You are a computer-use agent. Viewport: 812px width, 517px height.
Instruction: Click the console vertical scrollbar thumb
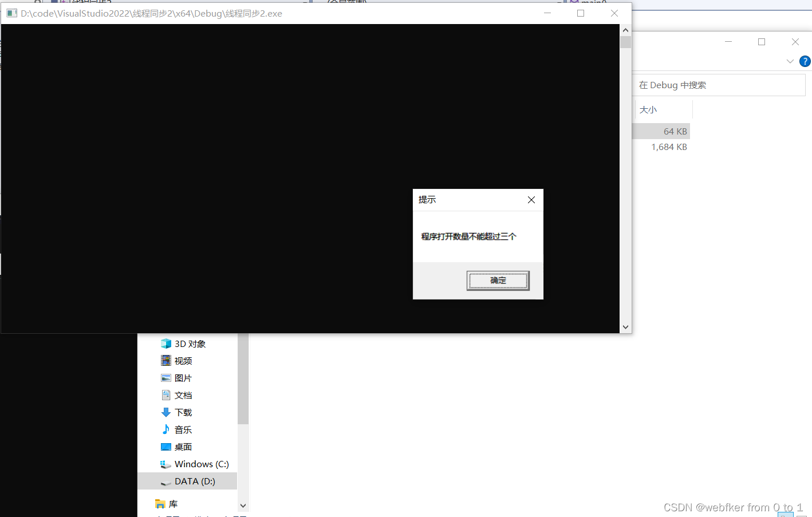(625, 42)
